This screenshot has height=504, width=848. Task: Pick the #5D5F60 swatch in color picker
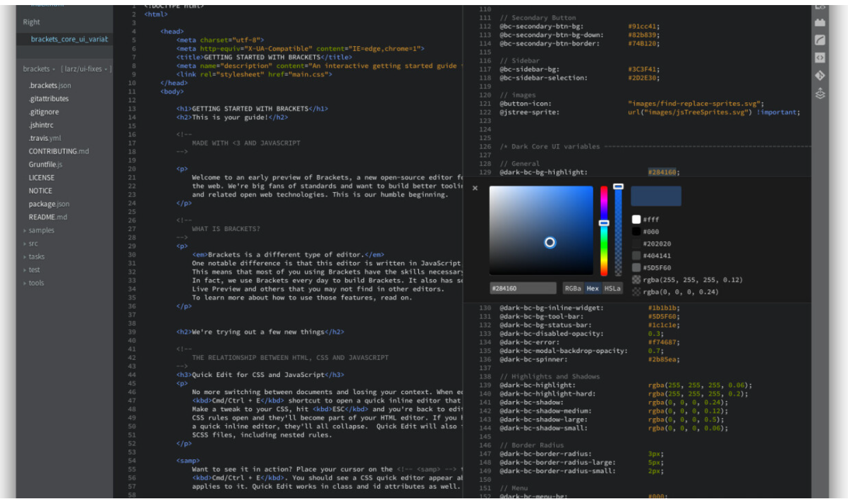(636, 268)
